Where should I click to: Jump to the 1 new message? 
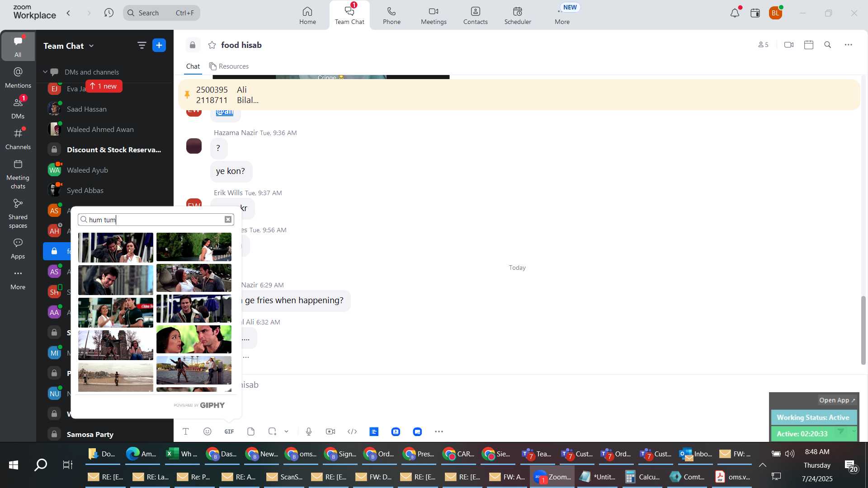[x=104, y=86]
